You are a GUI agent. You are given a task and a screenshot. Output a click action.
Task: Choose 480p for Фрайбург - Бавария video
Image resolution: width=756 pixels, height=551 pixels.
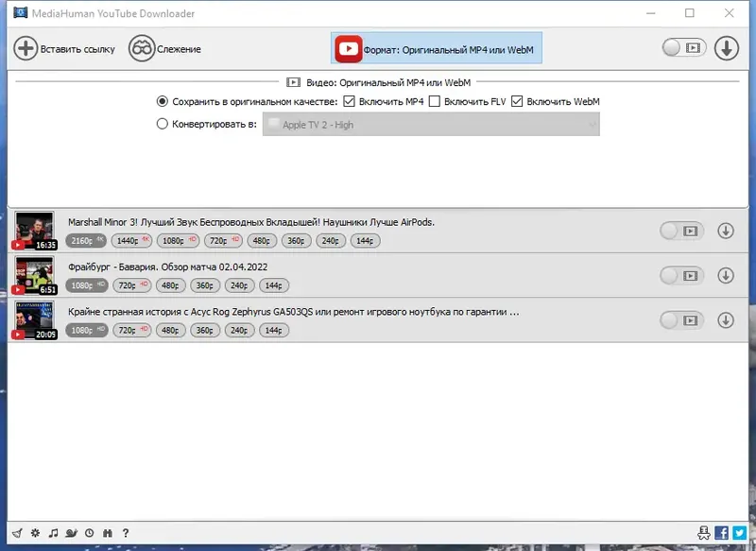click(x=171, y=285)
